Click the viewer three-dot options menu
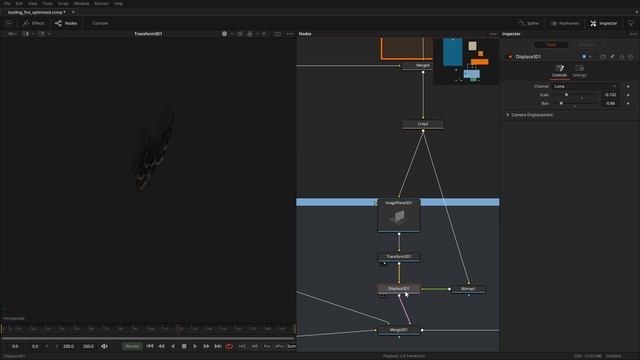The height and width of the screenshot is (360, 640). click(x=290, y=34)
